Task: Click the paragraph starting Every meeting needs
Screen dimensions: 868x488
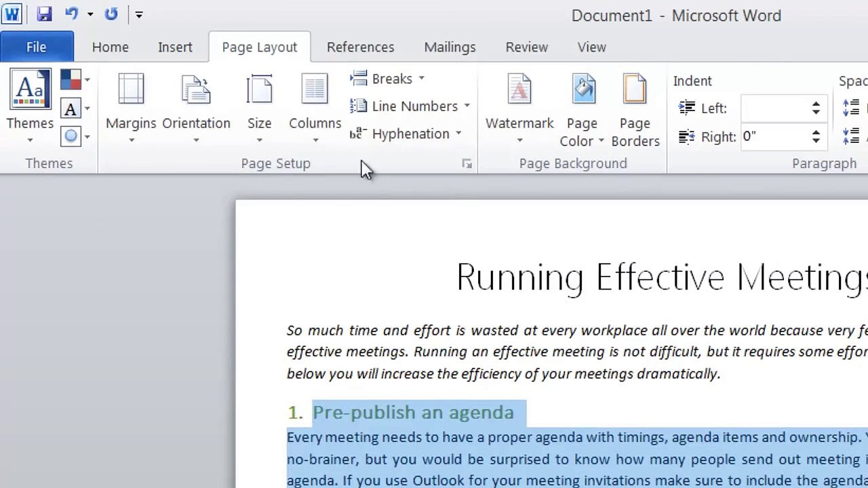Action: [x=577, y=459]
